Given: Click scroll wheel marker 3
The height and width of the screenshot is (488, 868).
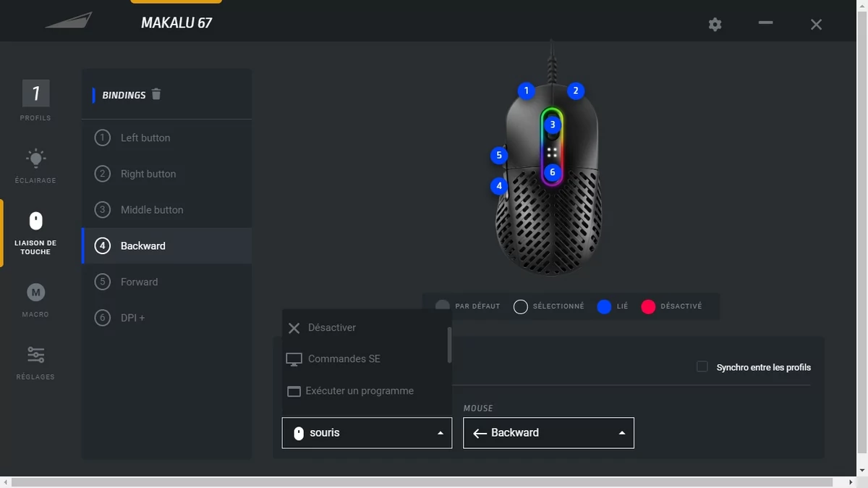Looking at the screenshot, I should click(x=553, y=125).
